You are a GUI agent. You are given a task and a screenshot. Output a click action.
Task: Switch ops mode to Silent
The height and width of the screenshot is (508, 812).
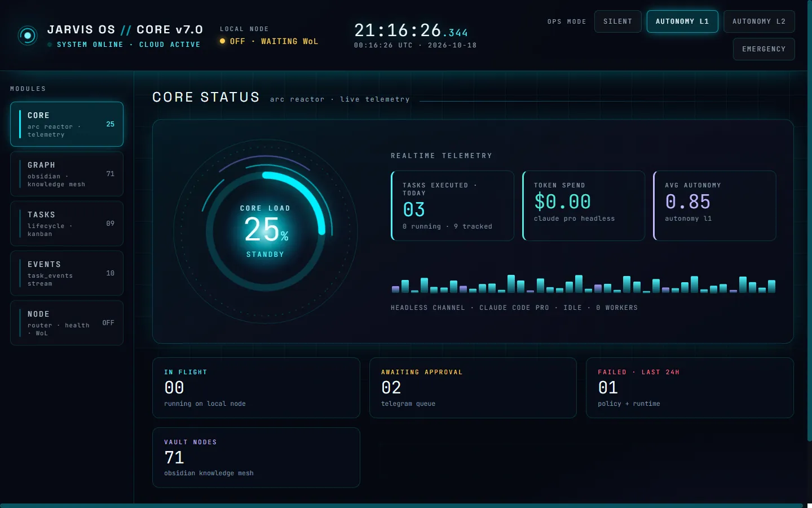pos(617,21)
